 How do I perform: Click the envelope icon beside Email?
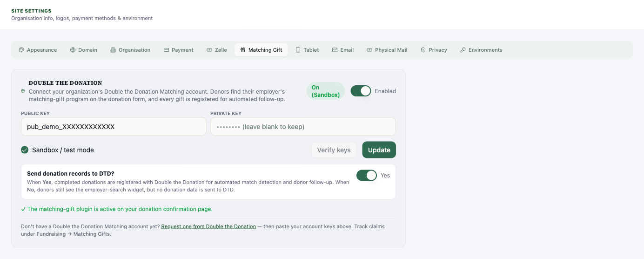pos(335,50)
